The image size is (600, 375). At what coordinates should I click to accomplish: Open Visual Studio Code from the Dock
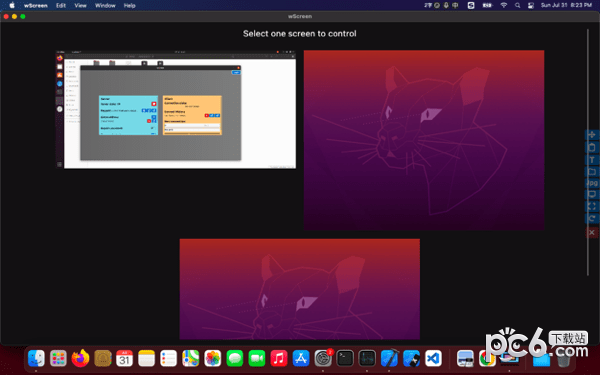click(x=433, y=359)
